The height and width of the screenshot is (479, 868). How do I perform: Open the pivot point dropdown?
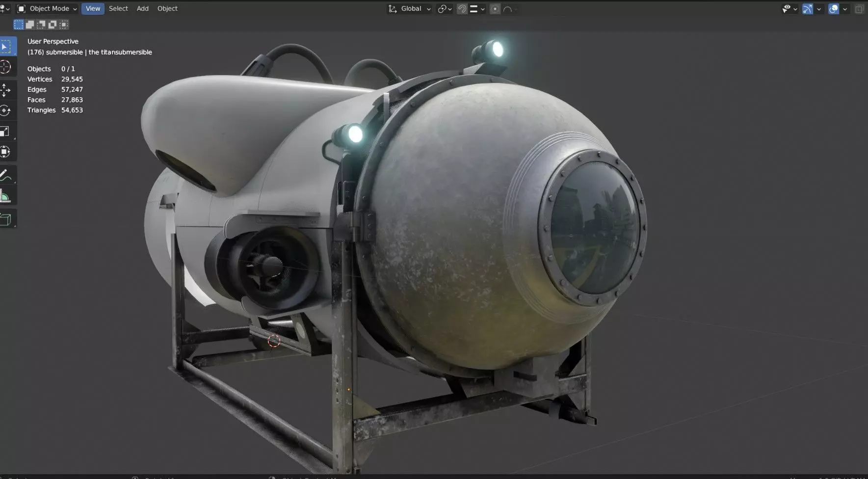click(446, 9)
